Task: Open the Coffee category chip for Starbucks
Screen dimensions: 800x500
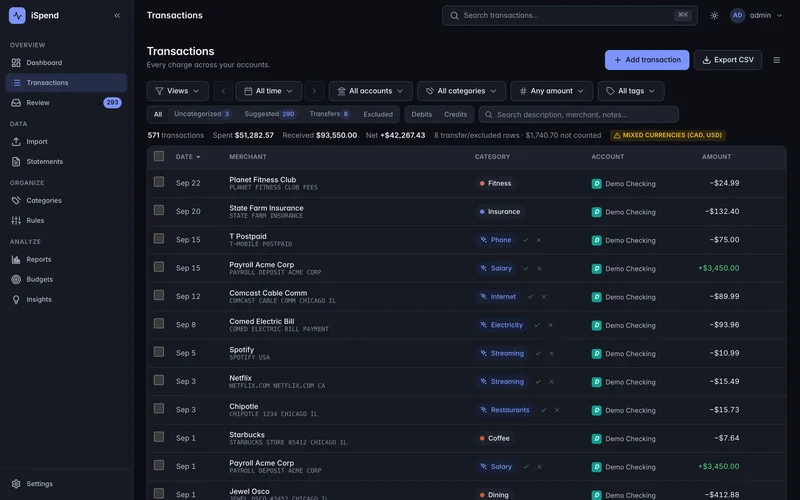Action: pos(494,438)
